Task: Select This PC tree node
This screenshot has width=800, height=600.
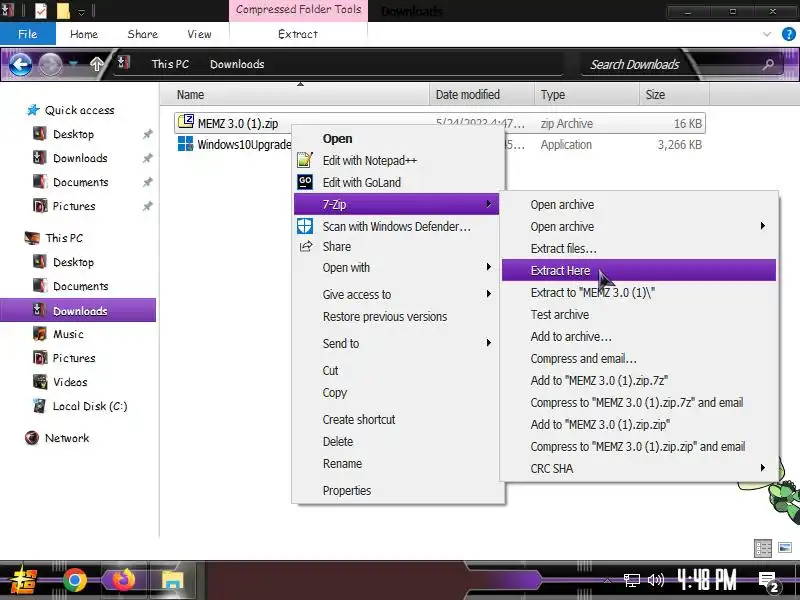Action: [64, 238]
